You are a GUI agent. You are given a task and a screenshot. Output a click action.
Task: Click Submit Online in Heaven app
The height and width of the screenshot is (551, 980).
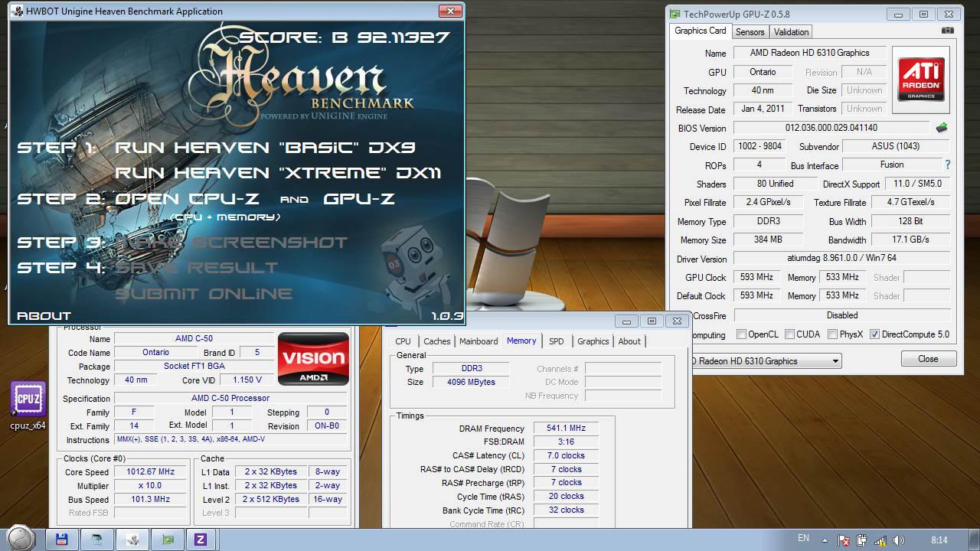pos(204,294)
